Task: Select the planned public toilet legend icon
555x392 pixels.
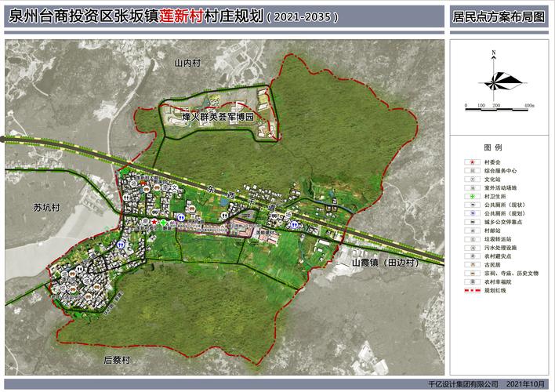Action: click(470, 213)
